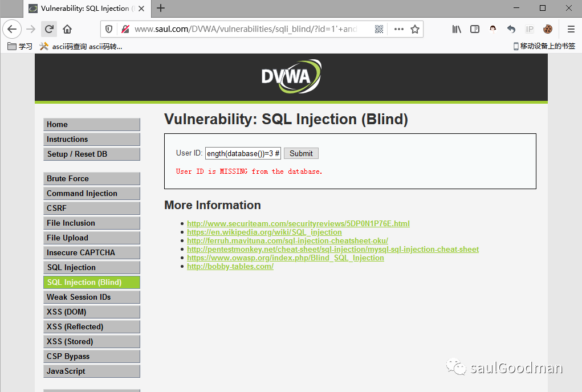Viewport: 582px width, 392px height.
Task: Open the Weak Session IDs module
Action: pos(92,297)
